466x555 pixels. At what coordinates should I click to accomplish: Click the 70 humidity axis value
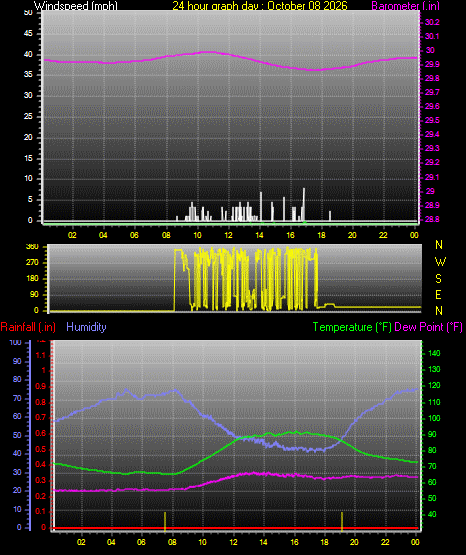[17, 399]
